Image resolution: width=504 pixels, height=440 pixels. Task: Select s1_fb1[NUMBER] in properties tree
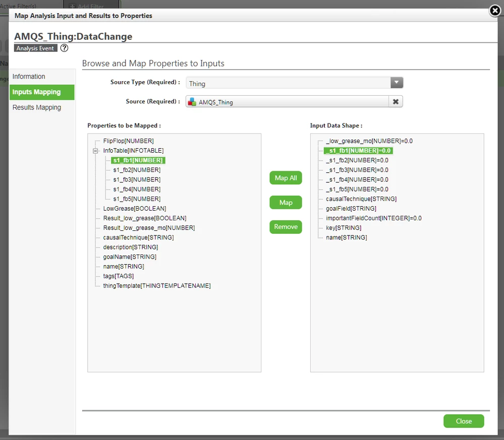(138, 160)
